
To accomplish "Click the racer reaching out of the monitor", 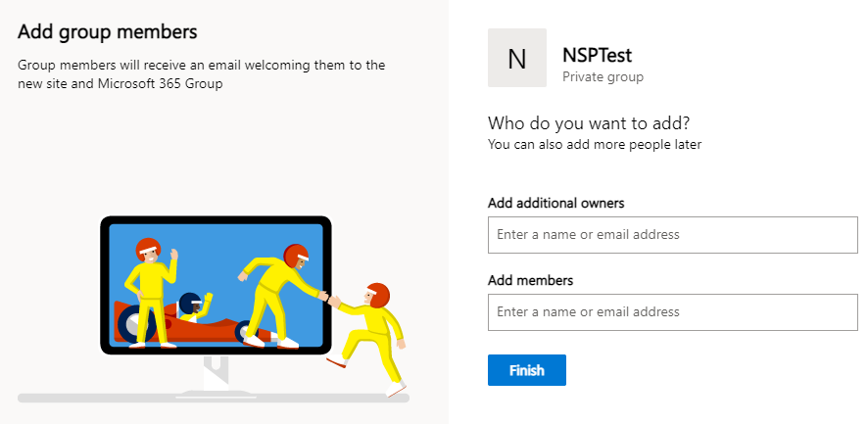I will (279, 296).
